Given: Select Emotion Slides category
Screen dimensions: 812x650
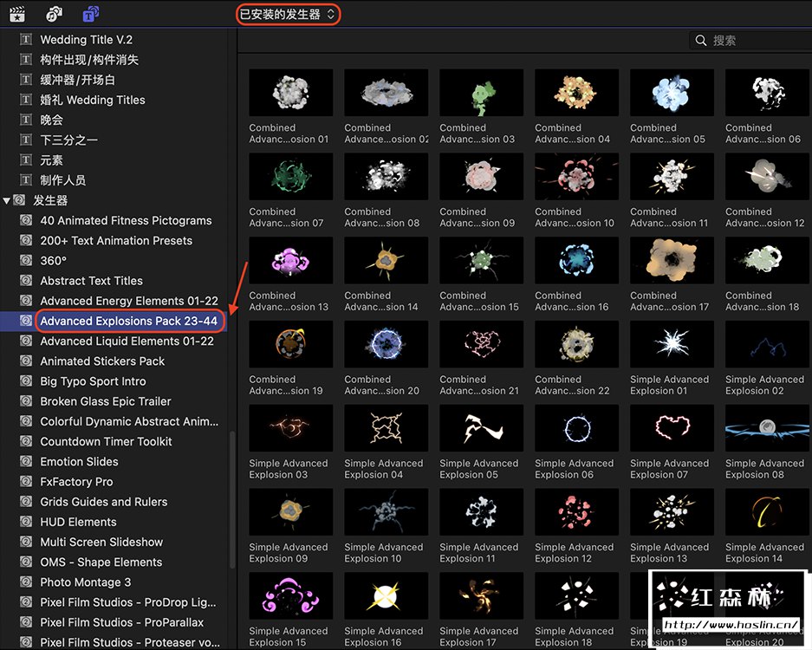Looking at the screenshot, I should pyautogui.click(x=114, y=461).
